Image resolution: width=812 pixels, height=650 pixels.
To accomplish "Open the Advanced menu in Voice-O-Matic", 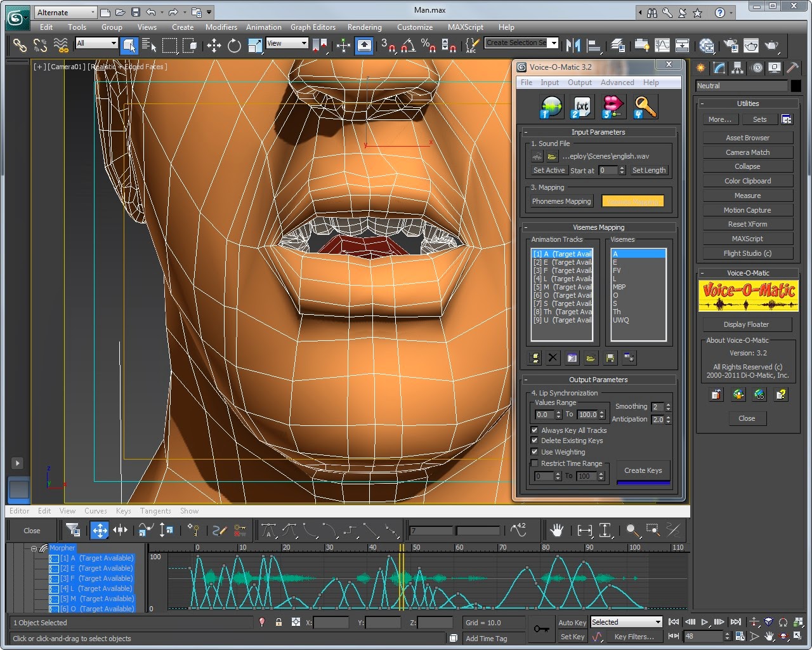I will pos(617,82).
